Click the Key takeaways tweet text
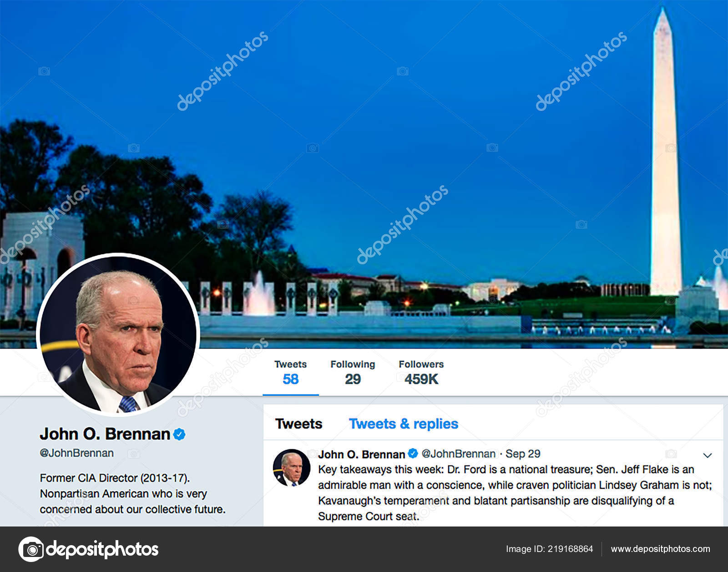The height and width of the screenshot is (572, 728). pos(515,493)
